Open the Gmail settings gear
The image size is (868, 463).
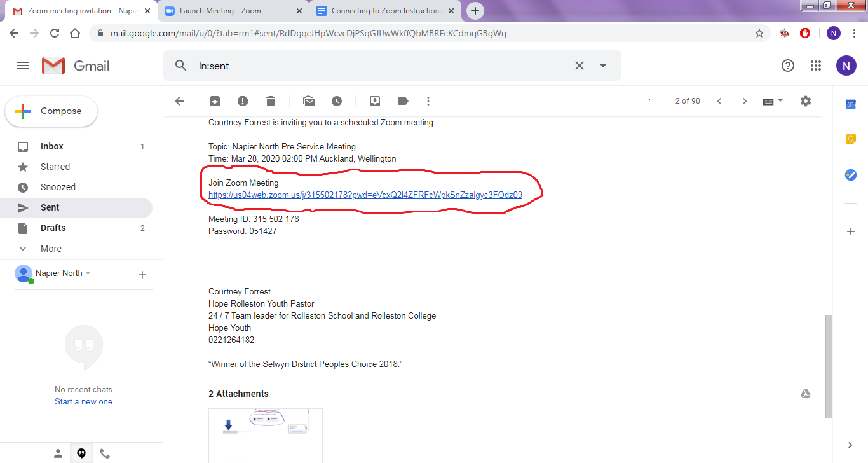(806, 101)
